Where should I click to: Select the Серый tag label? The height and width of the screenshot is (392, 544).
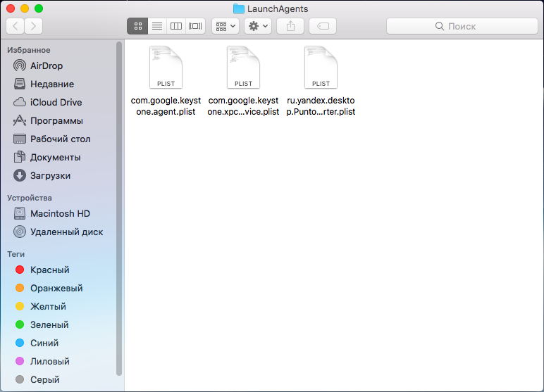45,380
